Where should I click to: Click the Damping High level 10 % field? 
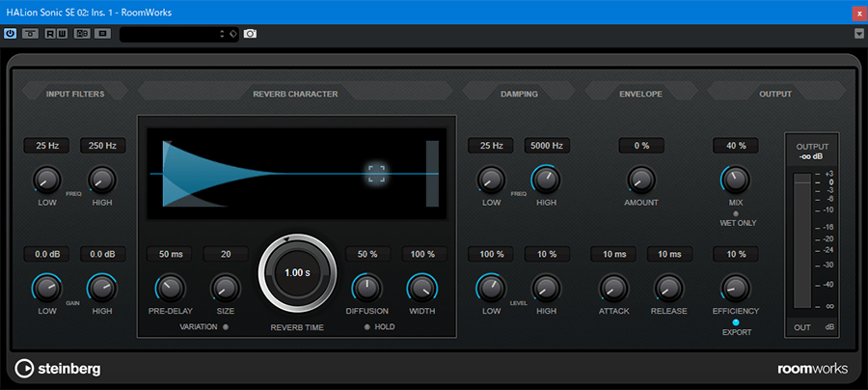tap(547, 254)
